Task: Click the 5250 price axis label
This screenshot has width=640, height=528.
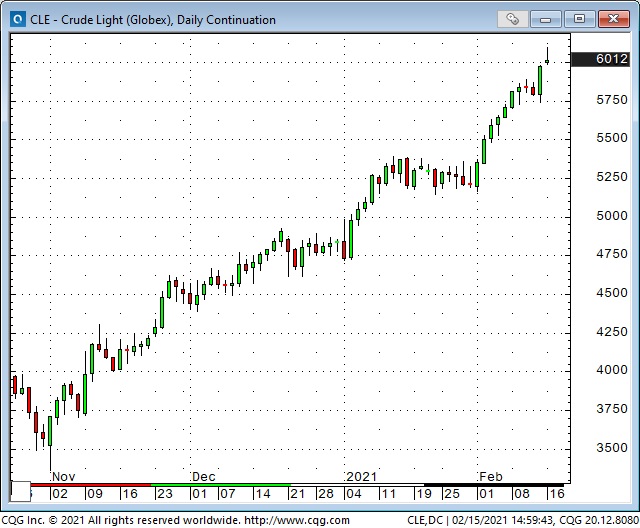Action: (x=611, y=177)
